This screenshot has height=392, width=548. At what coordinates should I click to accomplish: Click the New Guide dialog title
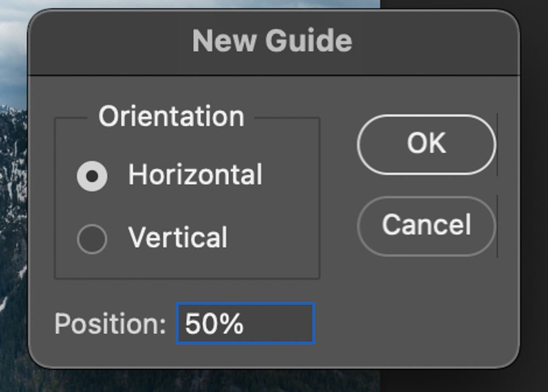click(x=274, y=39)
